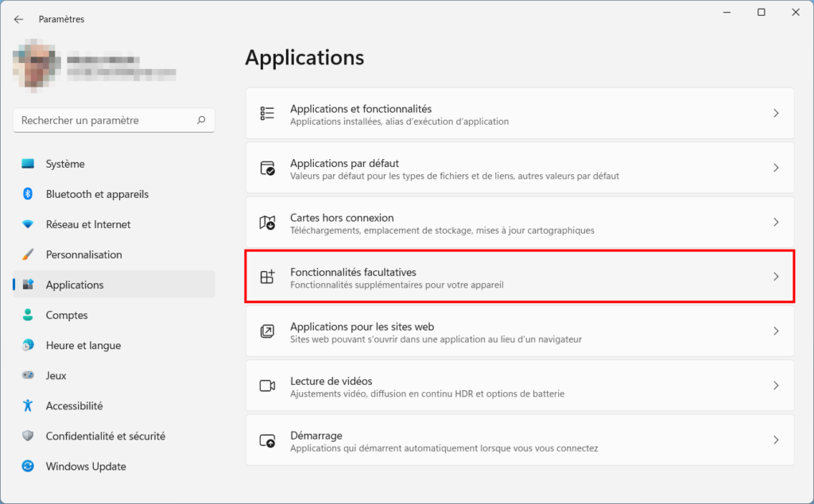Click the Applications sidebar icon
The height and width of the screenshot is (504, 814).
[28, 285]
